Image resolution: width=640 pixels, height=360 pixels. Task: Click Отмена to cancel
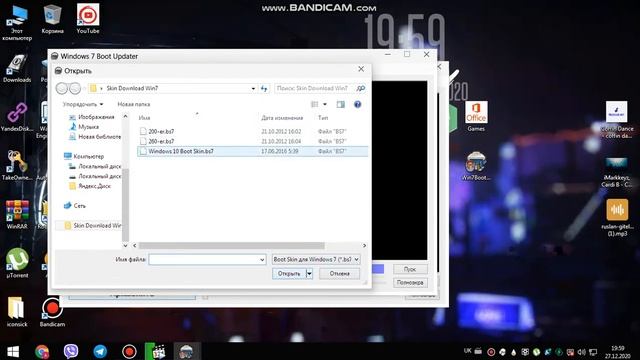pos(340,273)
